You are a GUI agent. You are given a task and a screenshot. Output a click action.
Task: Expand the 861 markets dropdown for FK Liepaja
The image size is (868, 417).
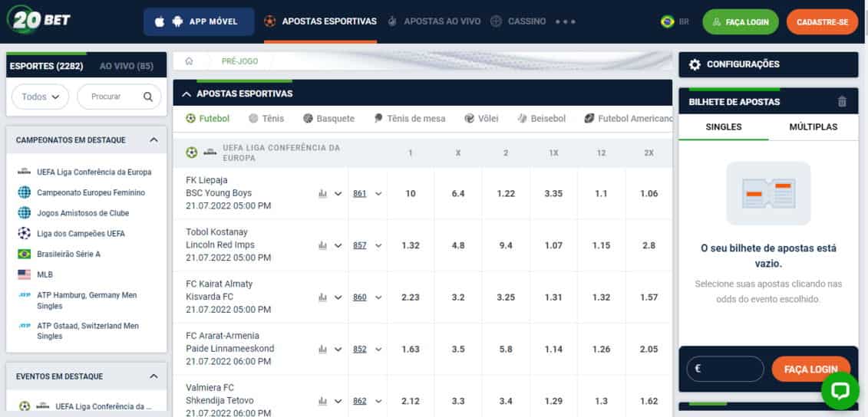point(367,194)
